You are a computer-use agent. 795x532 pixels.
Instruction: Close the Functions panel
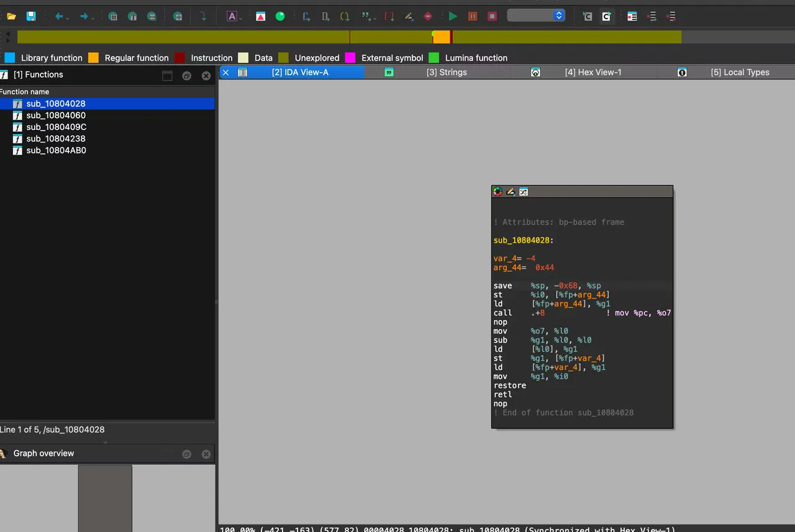point(206,76)
